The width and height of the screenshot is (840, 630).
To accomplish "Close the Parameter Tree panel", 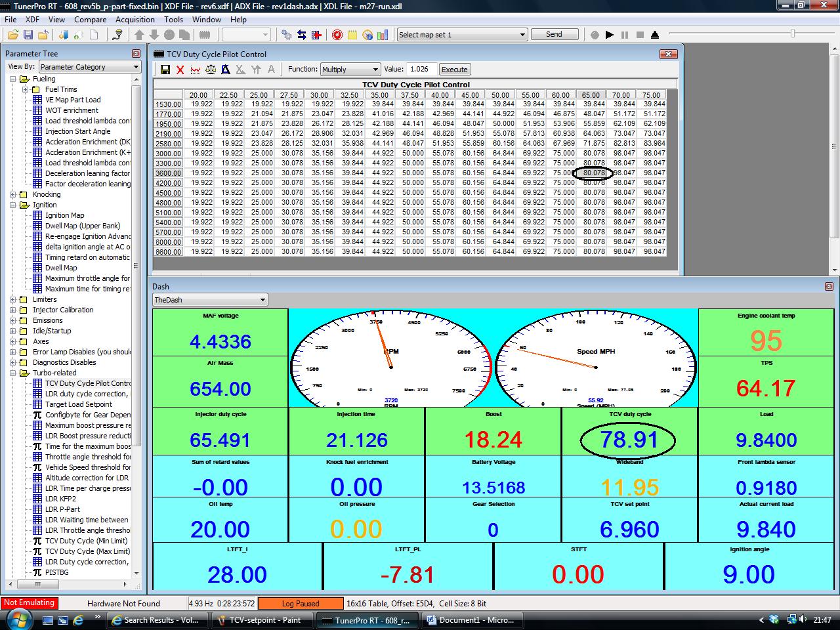I will point(136,54).
